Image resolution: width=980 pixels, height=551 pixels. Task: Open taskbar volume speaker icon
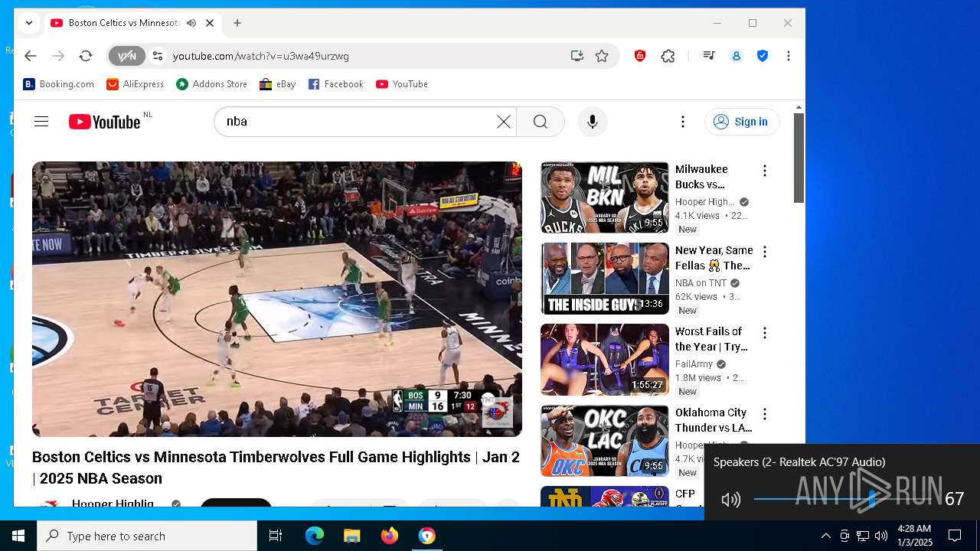click(881, 536)
